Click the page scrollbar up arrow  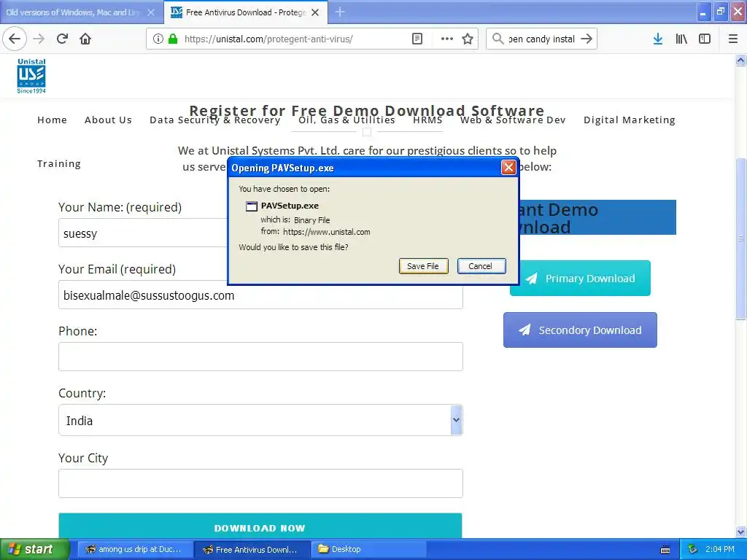(x=741, y=61)
